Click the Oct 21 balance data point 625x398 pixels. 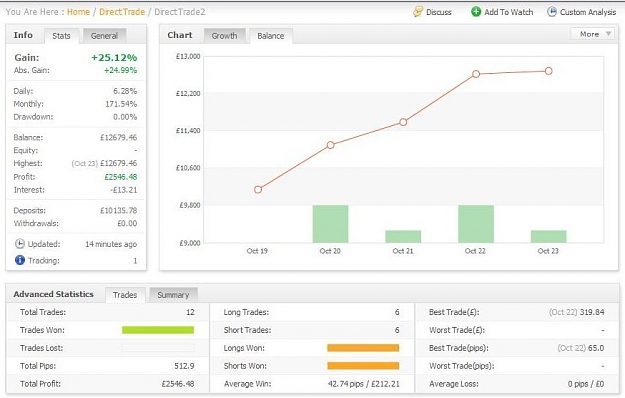coord(403,122)
